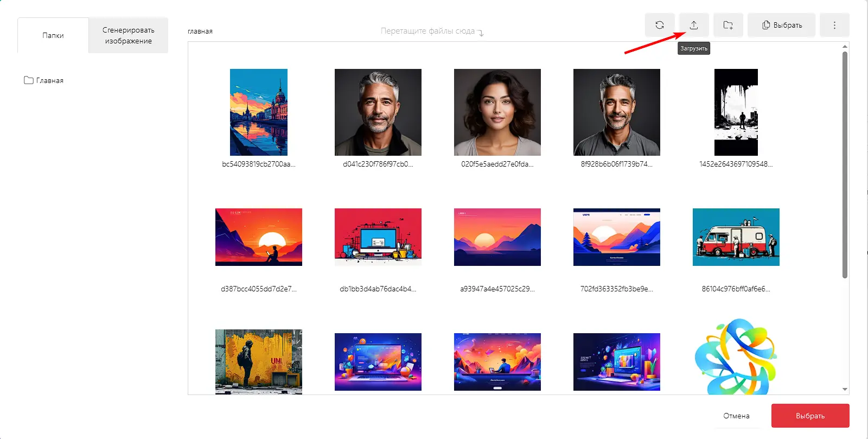Image resolution: width=868 pixels, height=439 pixels.
Task: Select the neon laptop illustration in the first column's right neighbor
Action: coord(378,362)
